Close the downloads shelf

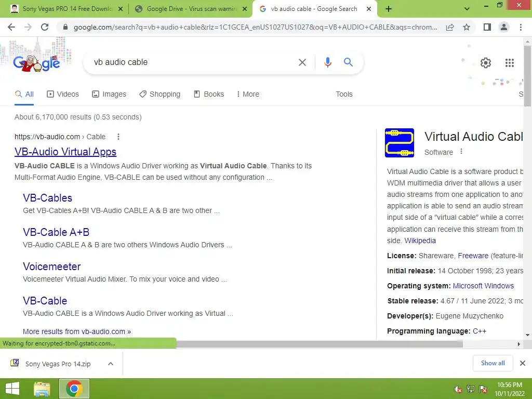point(523,363)
